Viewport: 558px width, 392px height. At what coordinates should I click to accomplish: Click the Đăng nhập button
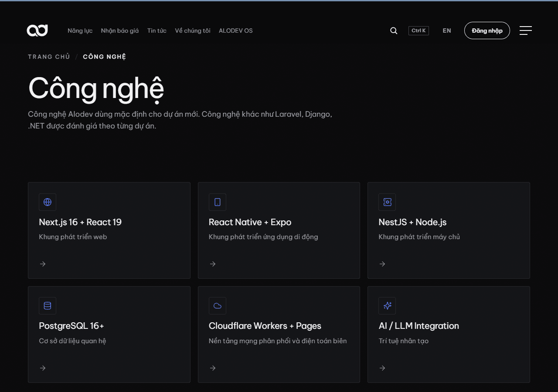point(487,30)
